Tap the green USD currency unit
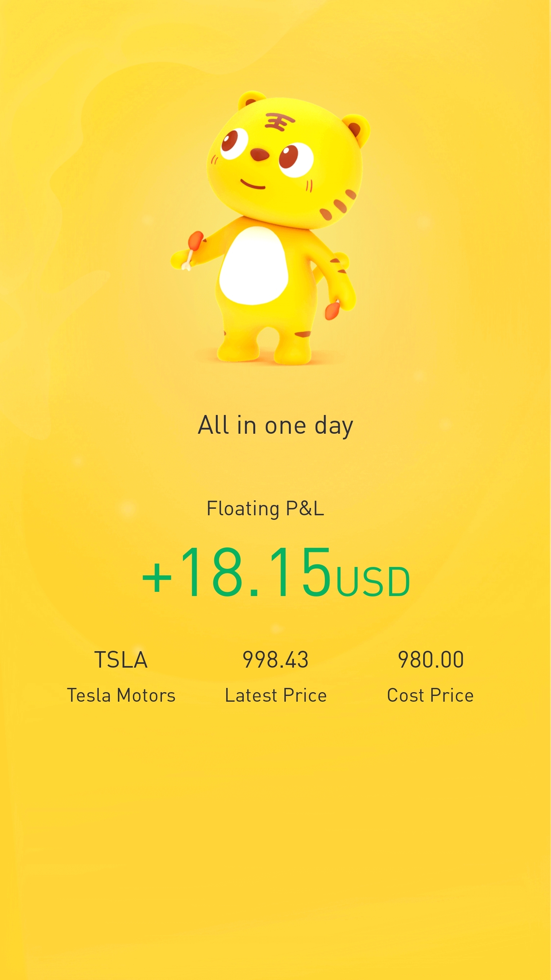This screenshot has width=551, height=980. pyautogui.click(x=373, y=582)
